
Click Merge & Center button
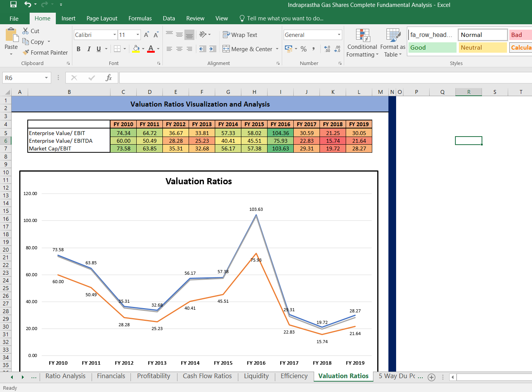point(247,49)
